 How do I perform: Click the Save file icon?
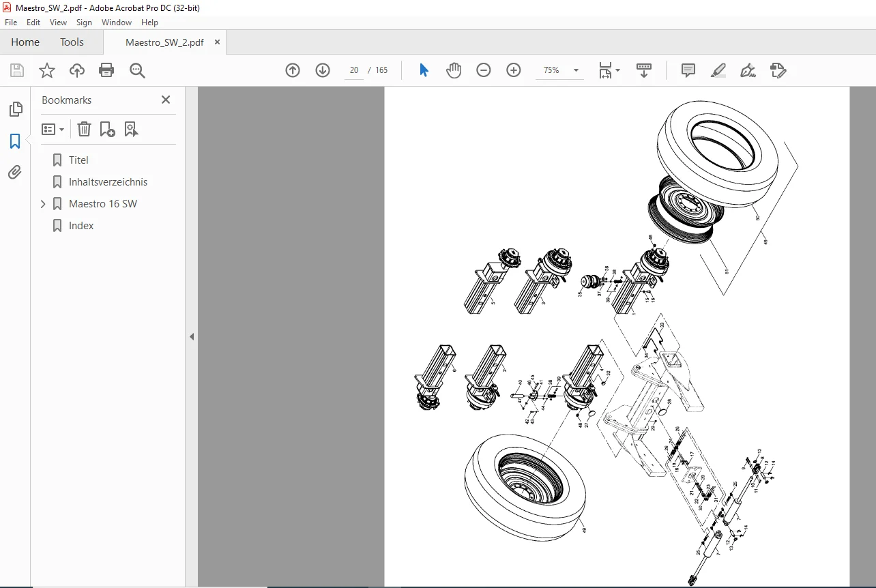17,70
